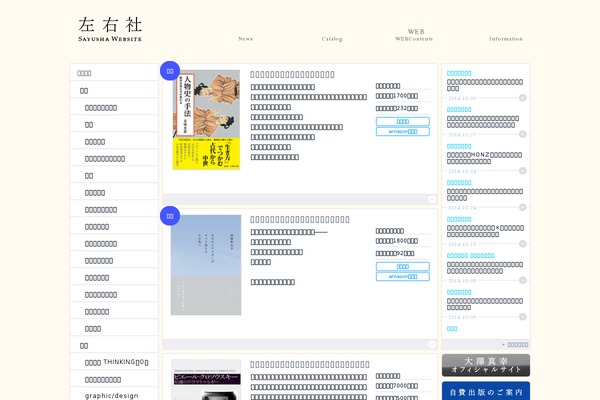The height and width of the screenshot is (400, 600).
Task: Click the title heading of the 1800 yen book
Action: 300,219
